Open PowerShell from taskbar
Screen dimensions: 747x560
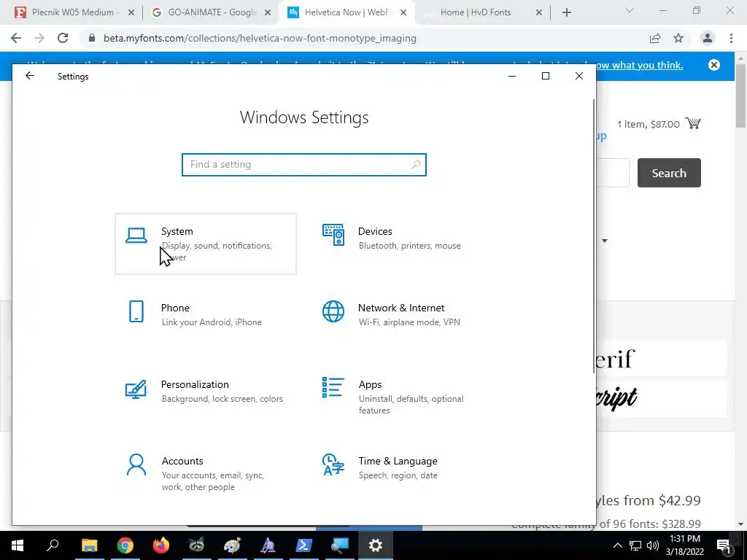pos(304,545)
